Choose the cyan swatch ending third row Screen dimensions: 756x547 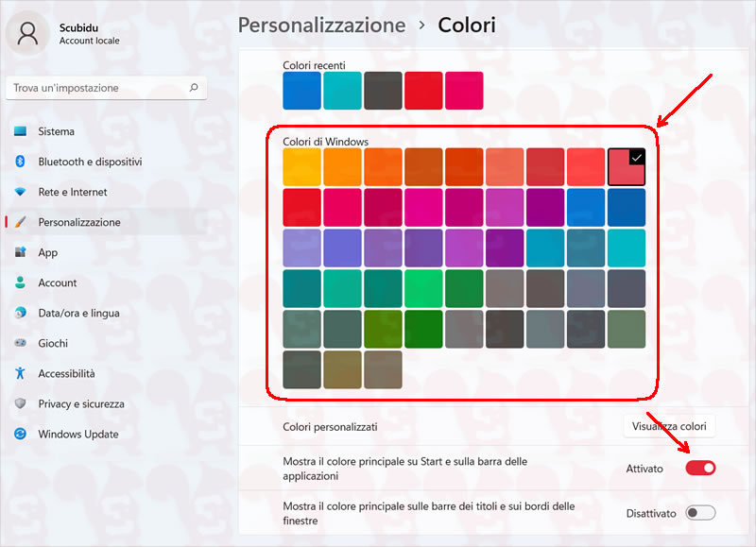(627, 248)
